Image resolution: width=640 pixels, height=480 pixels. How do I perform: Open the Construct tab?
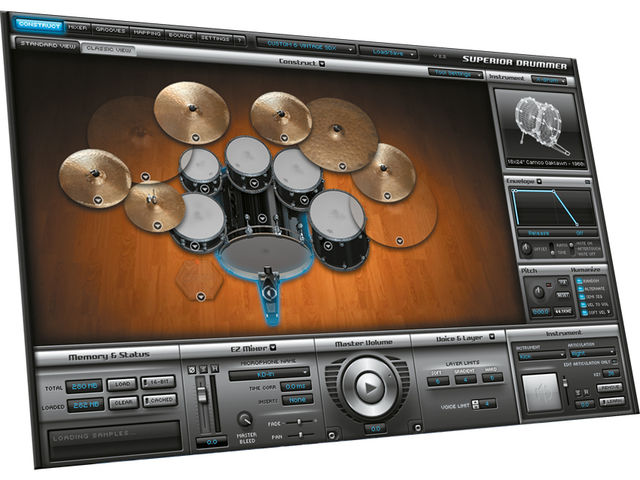tap(39, 25)
